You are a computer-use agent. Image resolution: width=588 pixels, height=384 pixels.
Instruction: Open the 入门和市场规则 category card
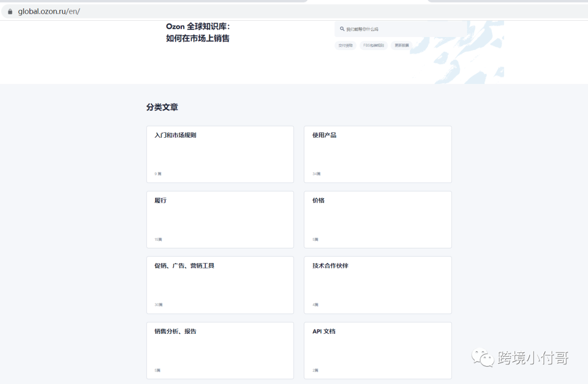[220, 155]
